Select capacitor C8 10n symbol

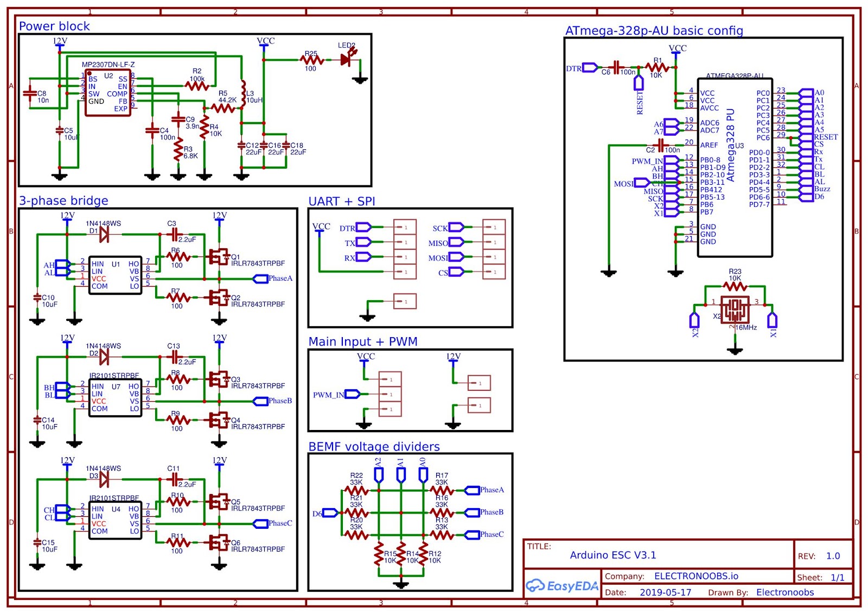coord(30,93)
